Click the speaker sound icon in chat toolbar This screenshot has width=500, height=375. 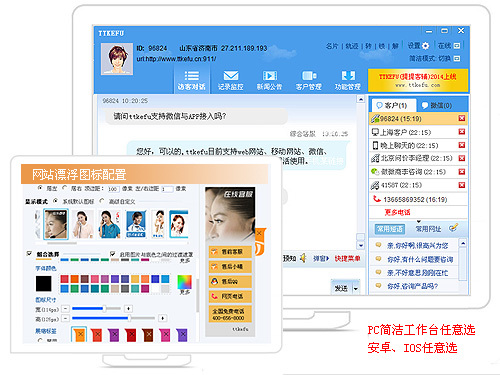(303, 258)
